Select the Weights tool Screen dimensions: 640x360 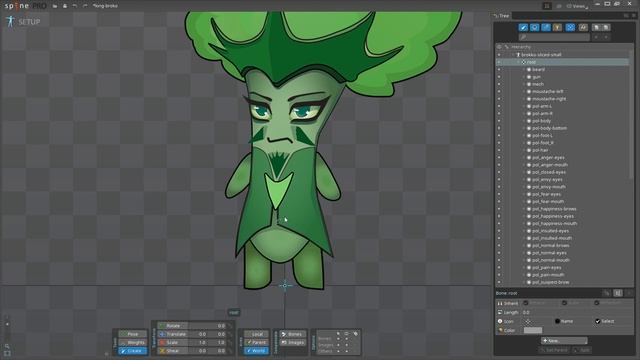pos(133,342)
